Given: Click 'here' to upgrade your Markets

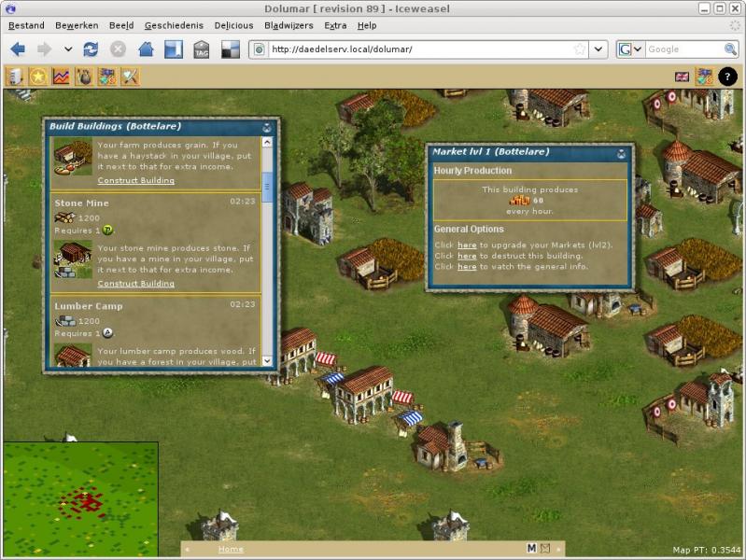Looking at the screenshot, I should click(466, 245).
